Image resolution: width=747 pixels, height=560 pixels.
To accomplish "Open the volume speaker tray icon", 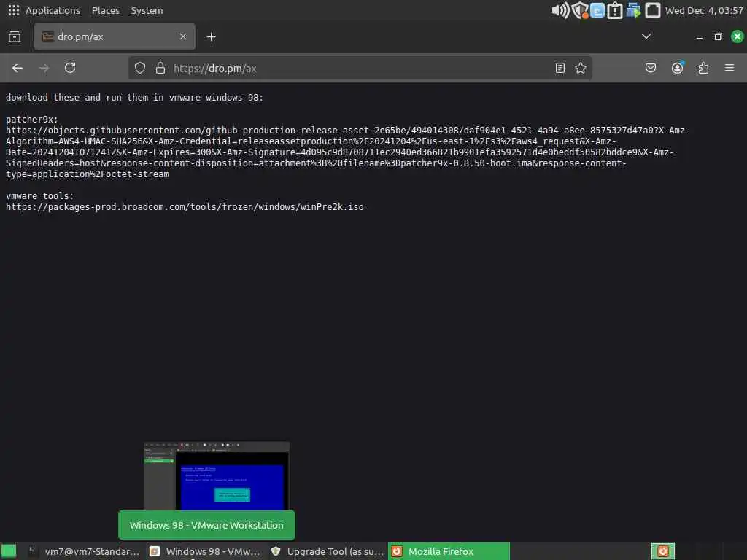I will coord(560,10).
